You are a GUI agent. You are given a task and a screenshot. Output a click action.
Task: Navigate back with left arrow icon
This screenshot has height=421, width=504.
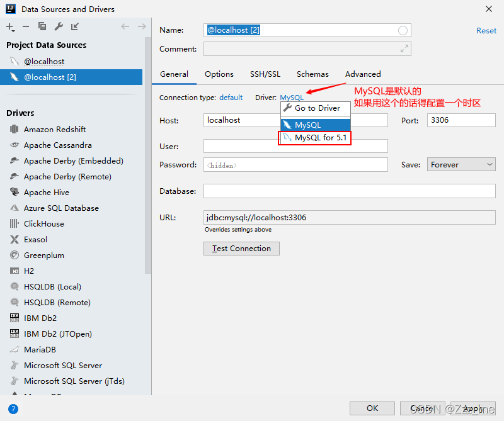[x=125, y=26]
